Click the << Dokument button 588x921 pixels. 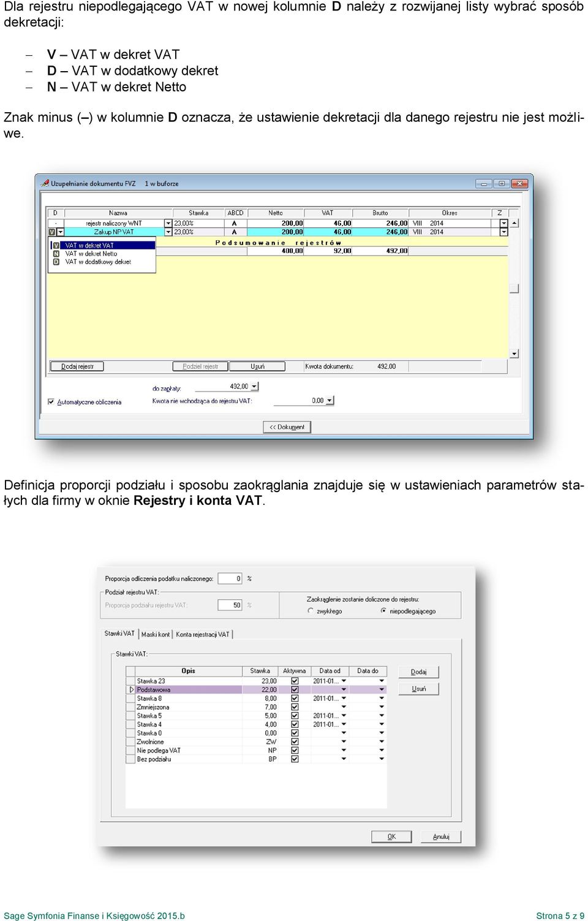click(287, 427)
